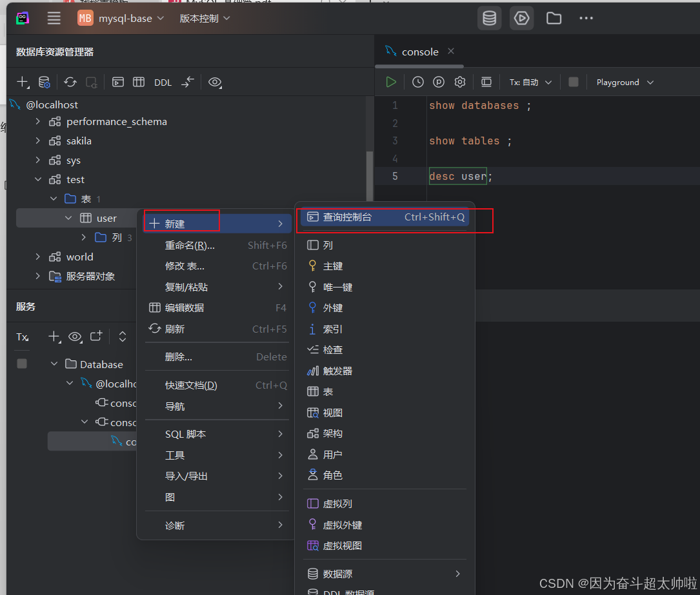Expand the 列 columns folder
Viewport: 700px width, 595px height.
coord(83,237)
